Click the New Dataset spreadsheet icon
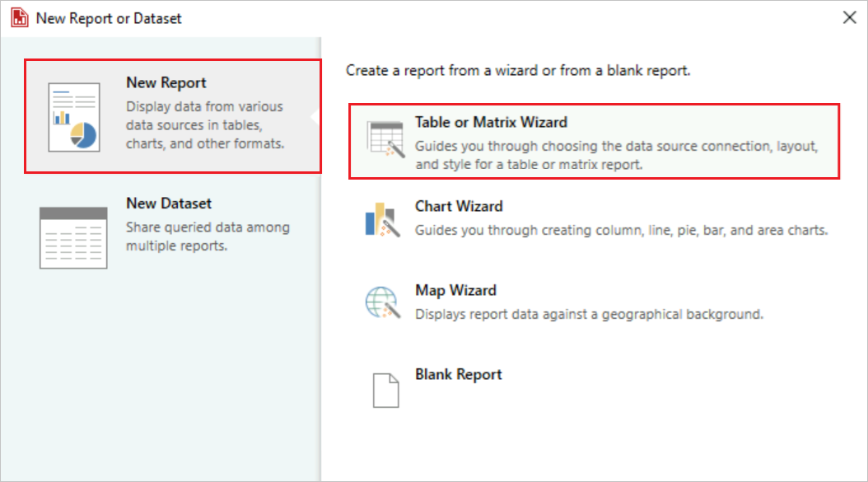The height and width of the screenshot is (482, 868). tap(72, 235)
